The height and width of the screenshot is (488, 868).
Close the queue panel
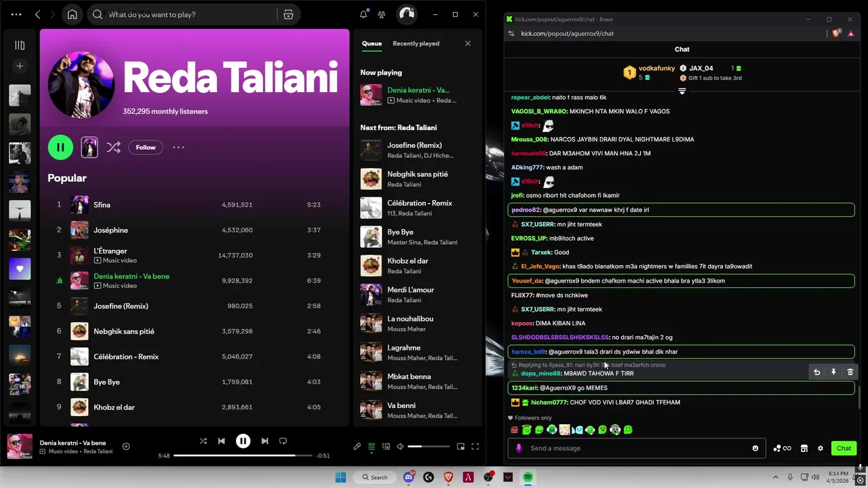[x=467, y=43]
